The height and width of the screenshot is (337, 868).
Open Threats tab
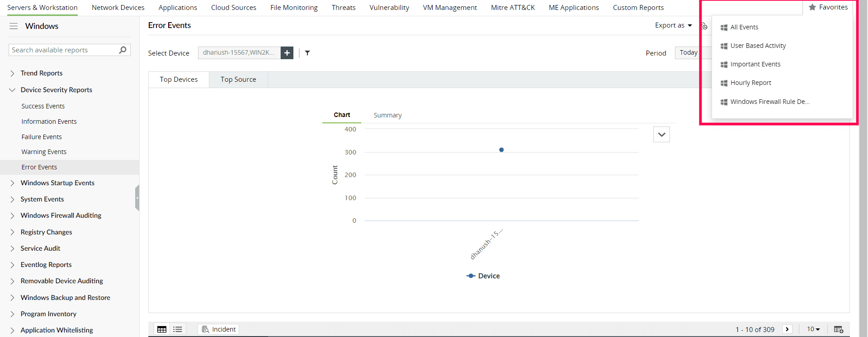(x=344, y=8)
